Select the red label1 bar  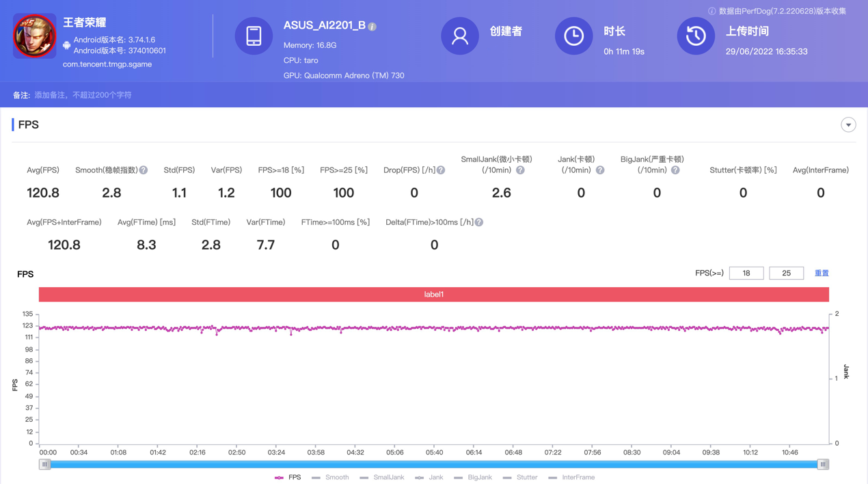point(433,295)
